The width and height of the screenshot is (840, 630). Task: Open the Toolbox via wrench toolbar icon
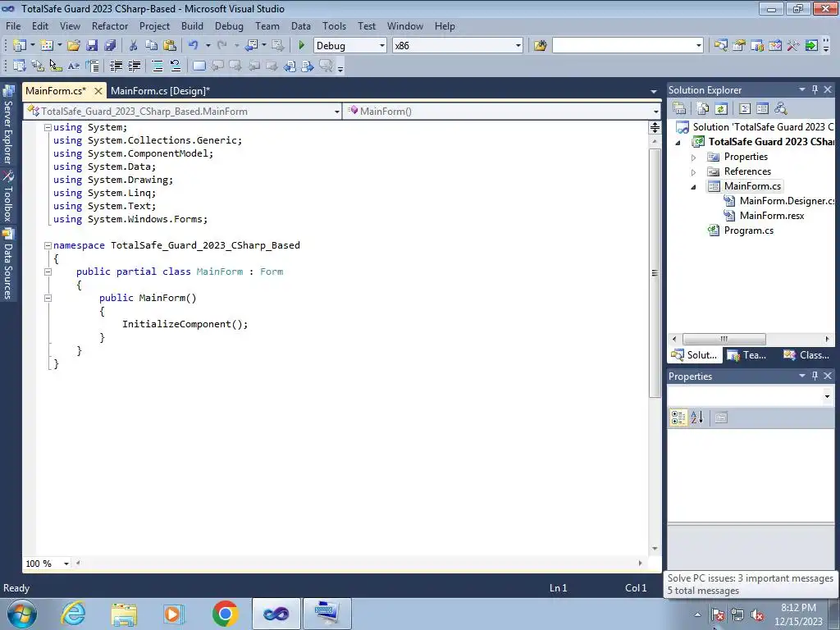point(793,46)
